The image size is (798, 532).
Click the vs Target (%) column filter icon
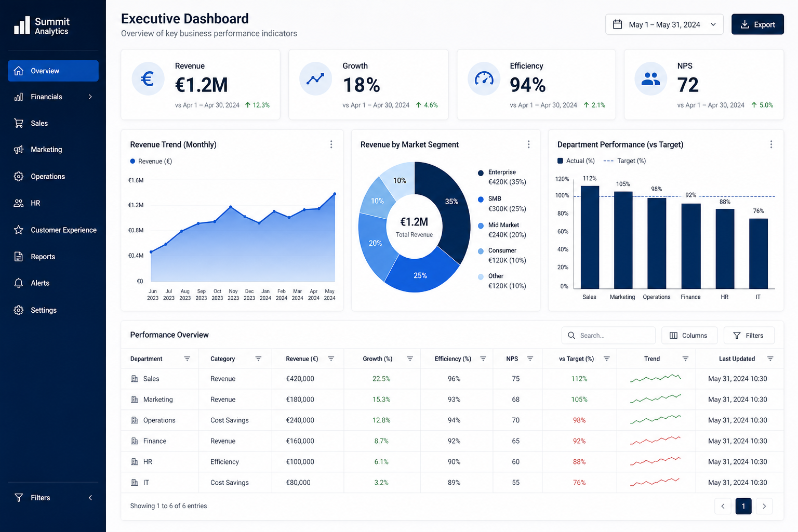[606, 359]
